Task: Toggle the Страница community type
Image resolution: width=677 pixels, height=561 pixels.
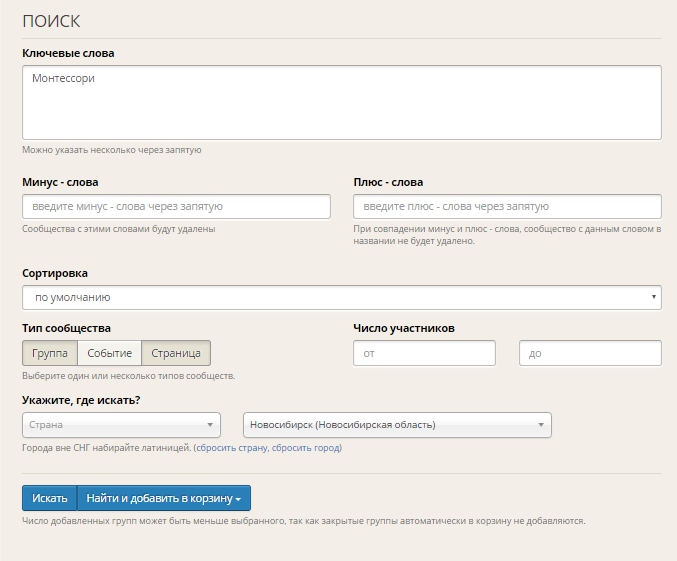Action: point(176,353)
